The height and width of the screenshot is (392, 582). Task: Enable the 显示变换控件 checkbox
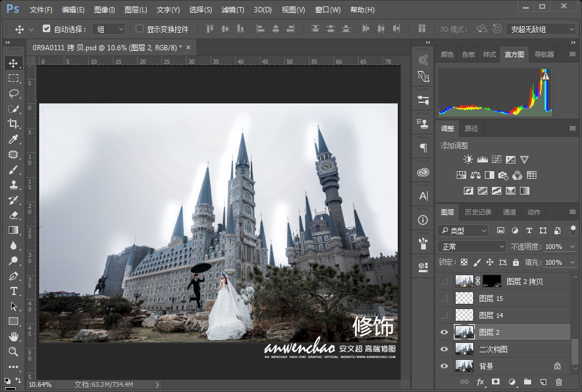tap(140, 29)
